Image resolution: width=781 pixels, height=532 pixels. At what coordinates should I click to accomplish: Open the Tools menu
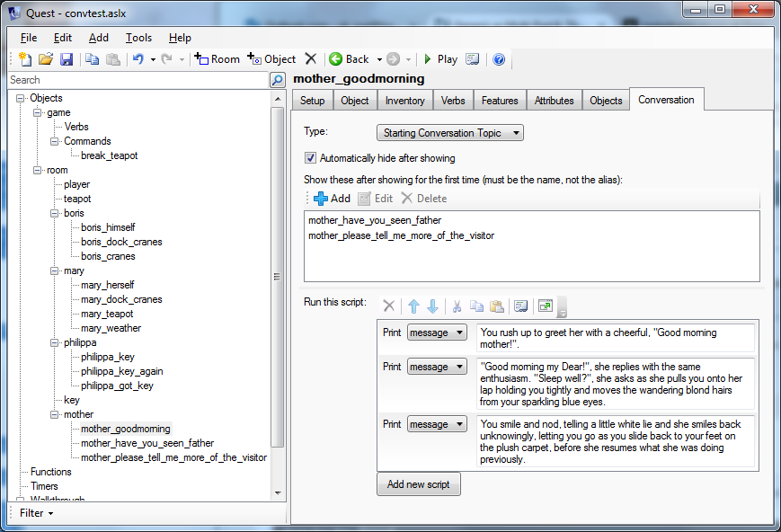point(138,38)
